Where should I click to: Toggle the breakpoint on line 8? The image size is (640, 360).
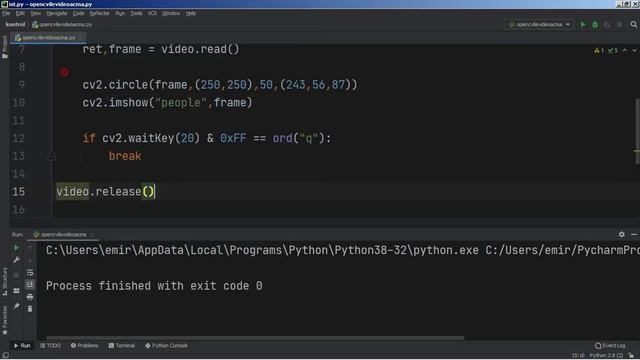(x=64, y=72)
